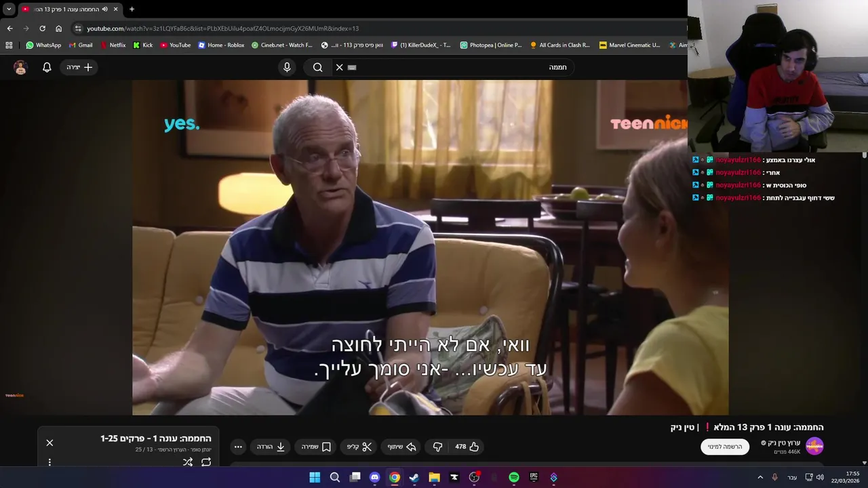Close the החממה YouTube tab
This screenshot has width=868, height=488.
pos(115,9)
